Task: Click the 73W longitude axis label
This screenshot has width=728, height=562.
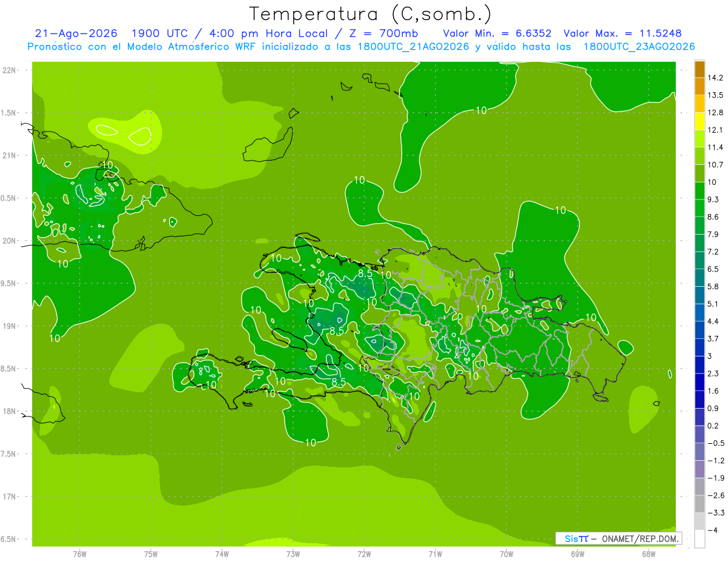Action: point(293,554)
